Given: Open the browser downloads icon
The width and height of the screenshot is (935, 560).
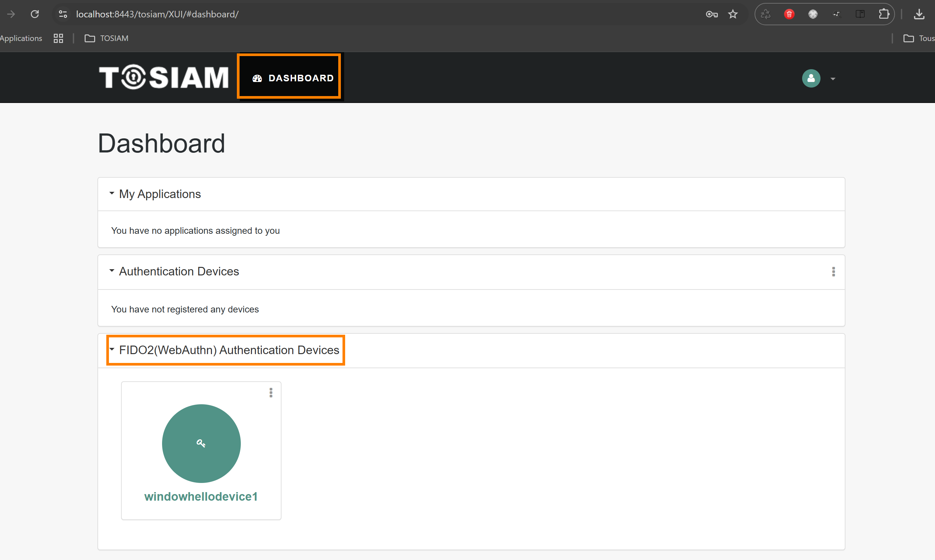Looking at the screenshot, I should point(919,14).
